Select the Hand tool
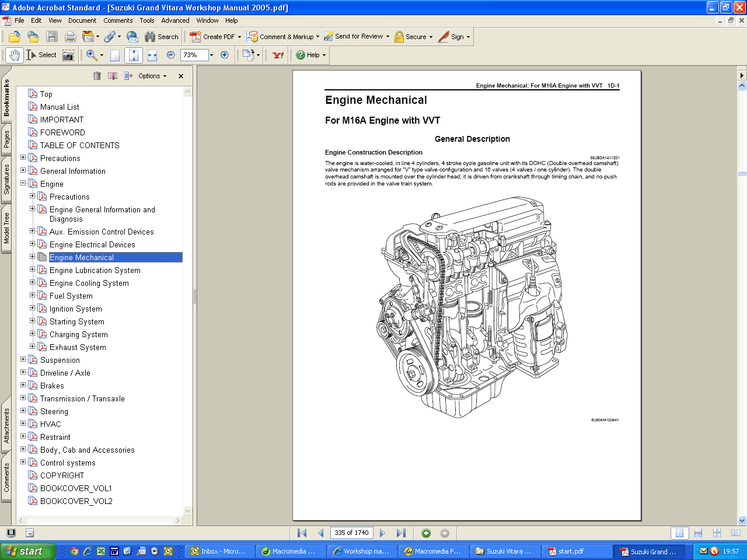 (15, 55)
